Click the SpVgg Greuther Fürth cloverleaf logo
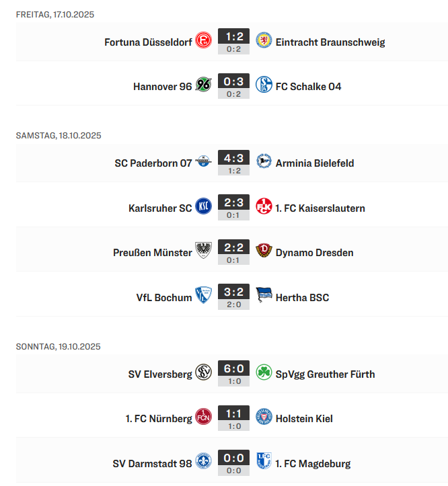The height and width of the screenshot is (486, 448). coord(264,373)
